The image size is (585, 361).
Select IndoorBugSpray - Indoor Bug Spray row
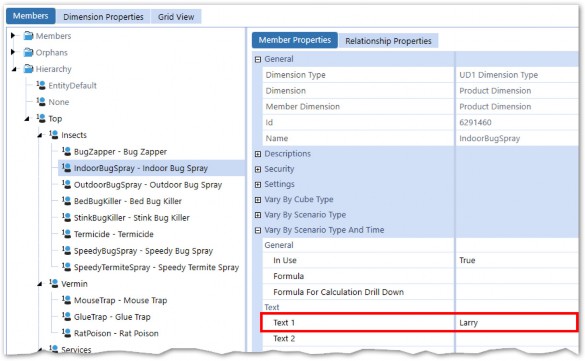pyautogui.click(x=151, y=168)
